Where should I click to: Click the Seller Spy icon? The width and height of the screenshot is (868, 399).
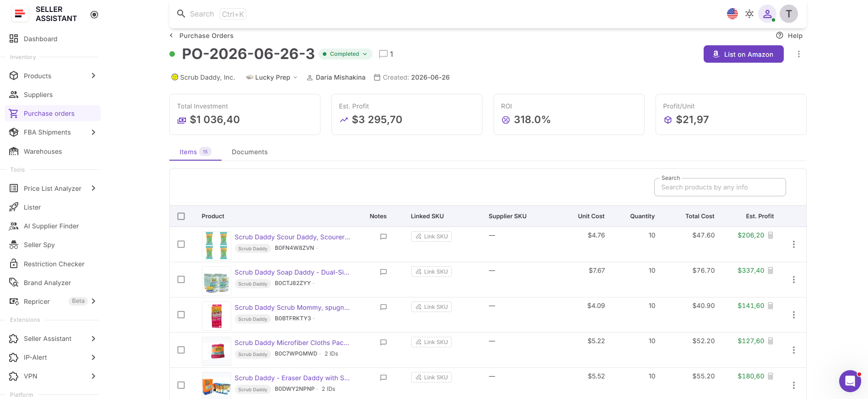point(14,245)
